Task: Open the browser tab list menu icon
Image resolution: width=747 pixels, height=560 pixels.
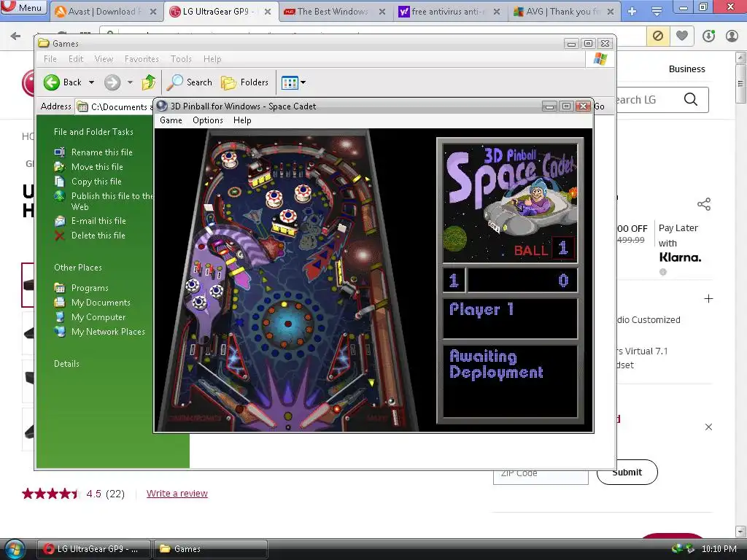Action: coord(657,12)
